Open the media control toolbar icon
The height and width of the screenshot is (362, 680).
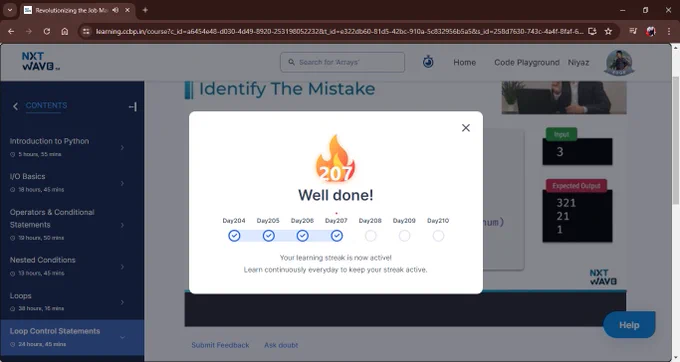click(633, 31)
